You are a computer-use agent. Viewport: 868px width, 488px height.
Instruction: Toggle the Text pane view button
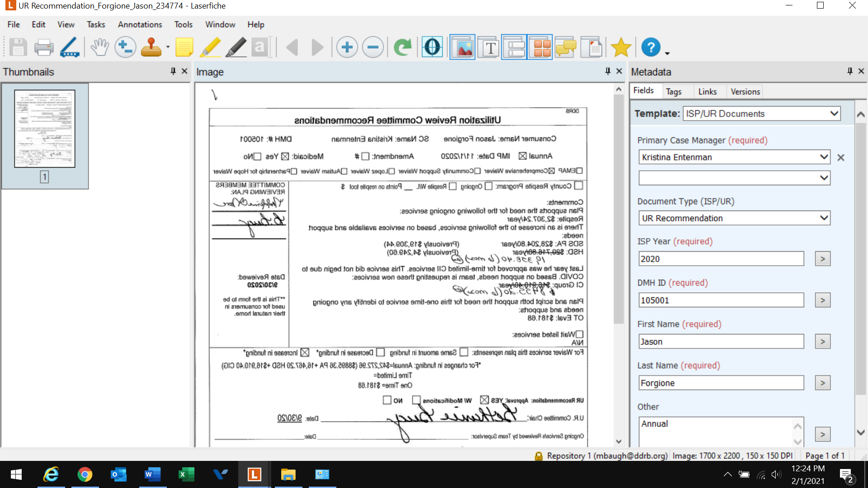[490, 47]
